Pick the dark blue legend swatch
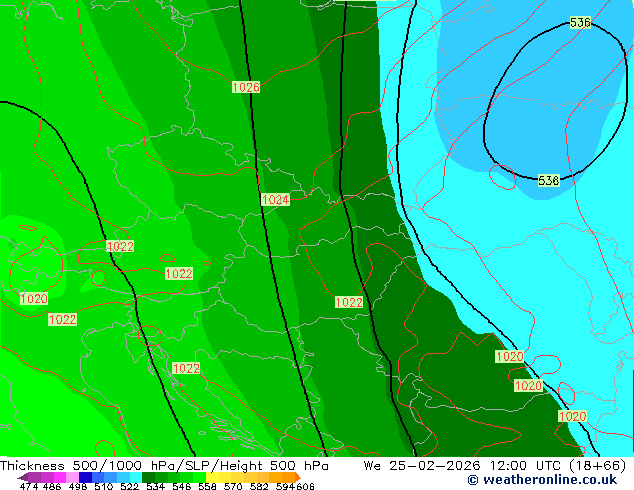Screen dimensions: 634x490 point(85,477)
